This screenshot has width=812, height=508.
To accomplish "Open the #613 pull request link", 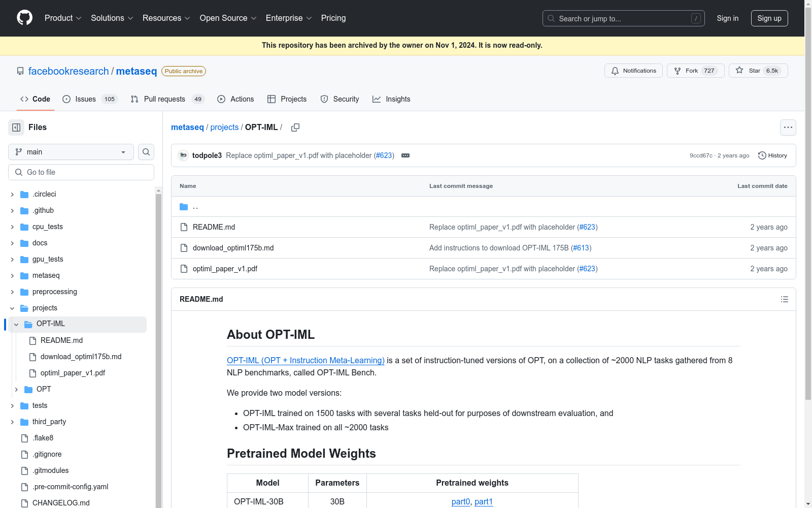I will (x=581, y=248).
